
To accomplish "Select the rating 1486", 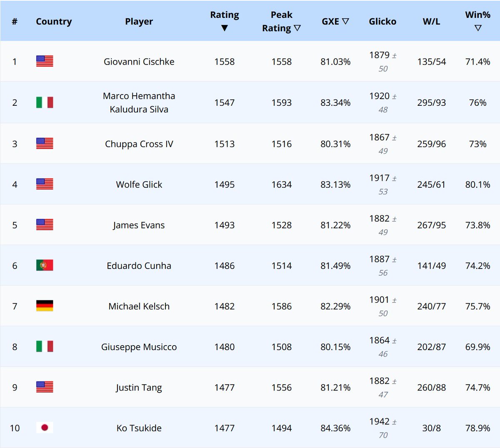I will pyautogui.click(x=225, y=266).
